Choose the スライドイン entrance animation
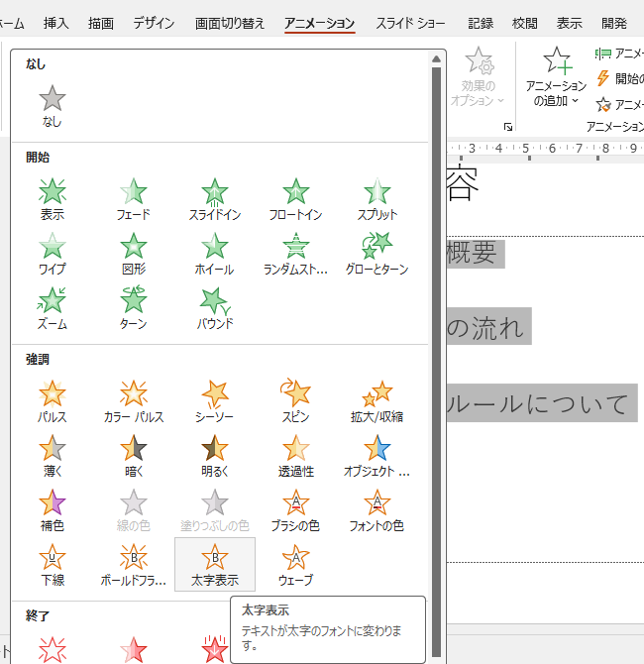 pyautogui.click(x=215, y=199)
